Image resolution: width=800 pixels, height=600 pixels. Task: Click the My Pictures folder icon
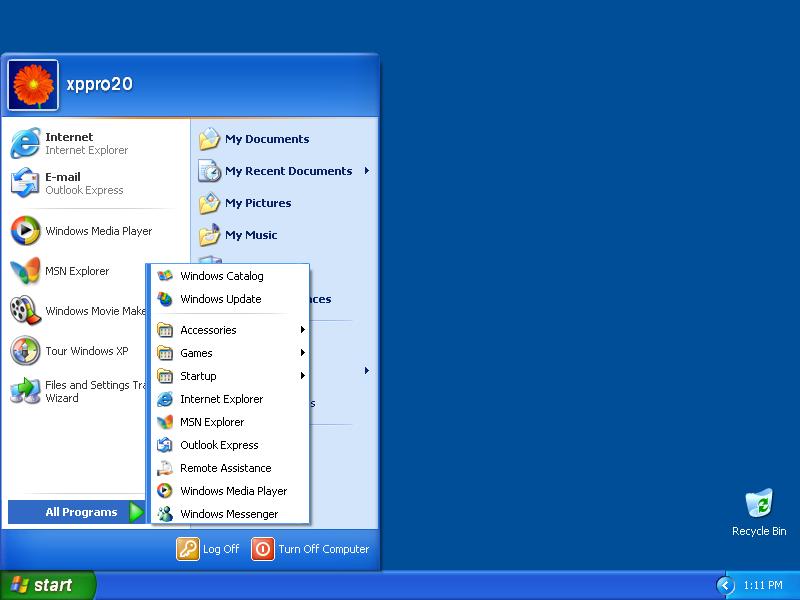209,203
